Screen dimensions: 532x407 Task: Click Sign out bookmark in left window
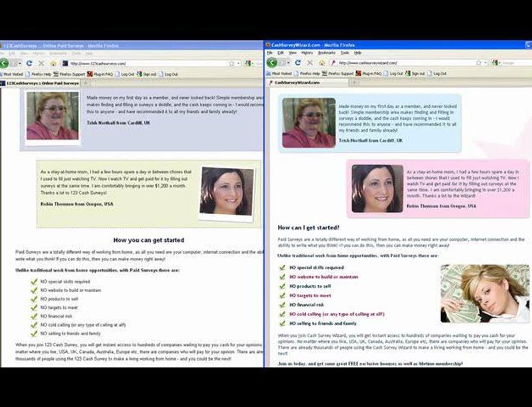pos(147,74)
